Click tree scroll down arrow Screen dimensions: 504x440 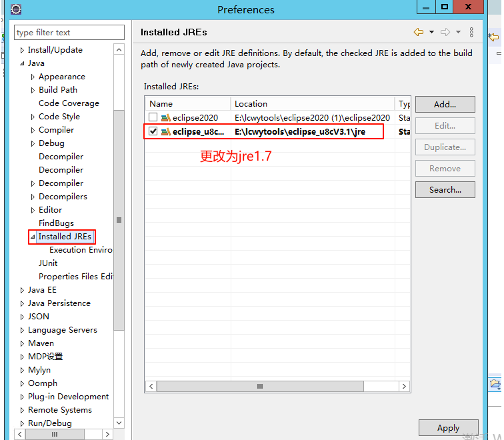(119, 423)
